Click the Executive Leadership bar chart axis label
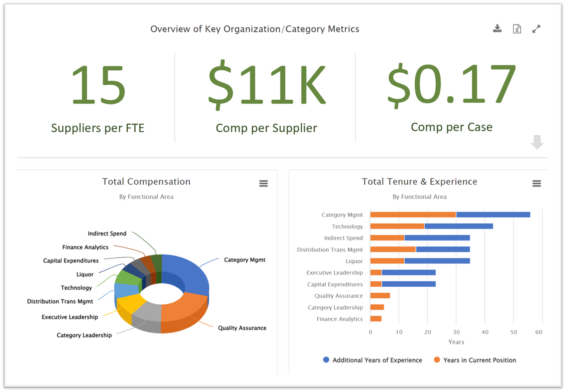The image size is (566, 392). [x=335, y=273]
